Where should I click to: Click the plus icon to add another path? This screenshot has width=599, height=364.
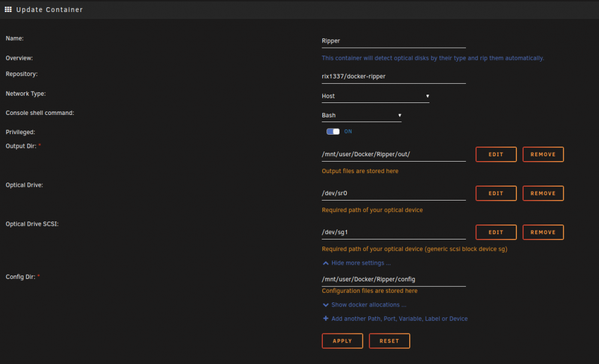(325, 318)
